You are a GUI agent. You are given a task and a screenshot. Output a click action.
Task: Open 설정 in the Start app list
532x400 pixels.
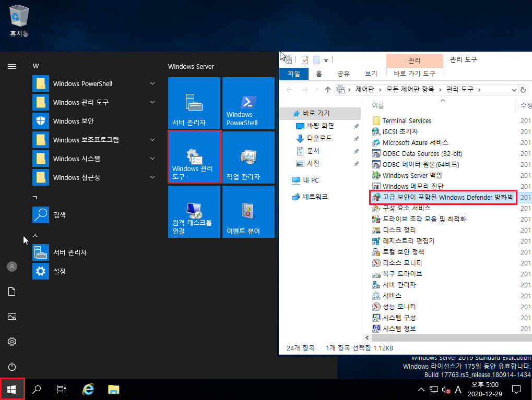pos(94,271)
